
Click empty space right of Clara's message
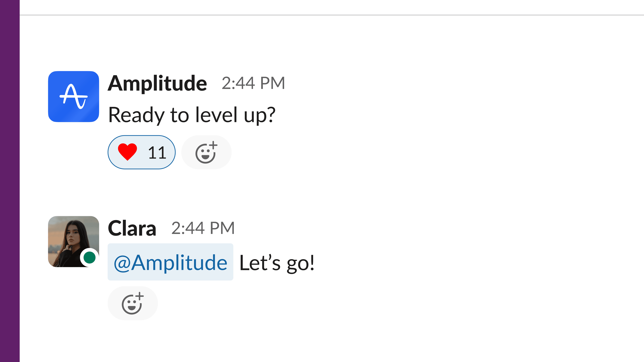pos(475,262)
